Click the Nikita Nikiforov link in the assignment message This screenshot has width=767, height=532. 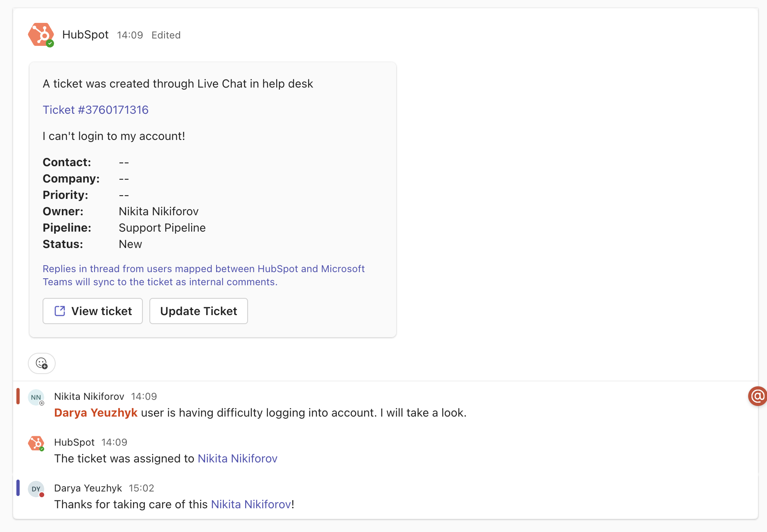tap(237, 458)
